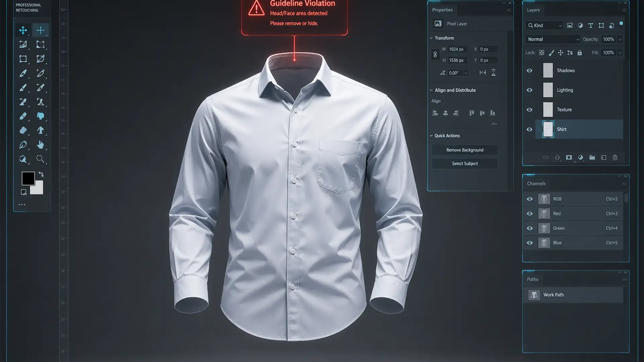Screen dimensions: 644x362
Task: Toggle visibility of the Lighting layer
Action: [x=530, y=90]
